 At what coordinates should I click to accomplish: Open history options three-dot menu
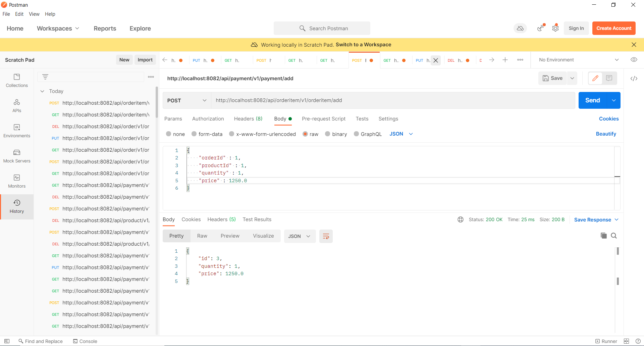point(151,77)
